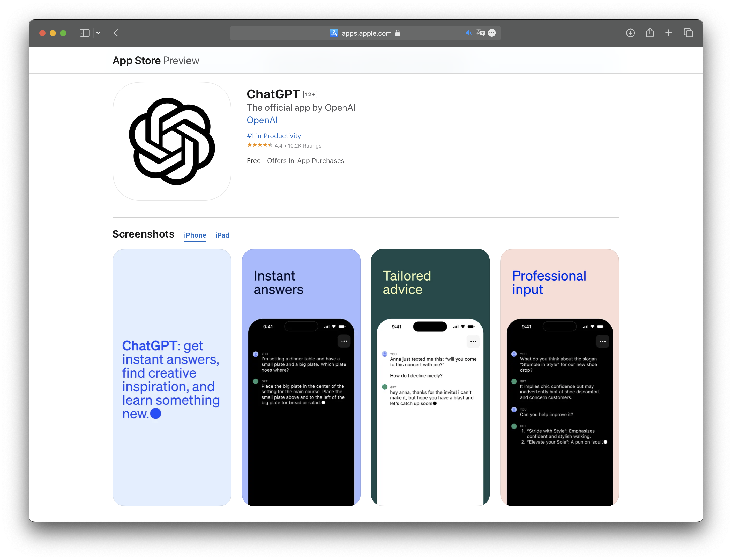Click the apps.apple.com address bar

(366, 33)
